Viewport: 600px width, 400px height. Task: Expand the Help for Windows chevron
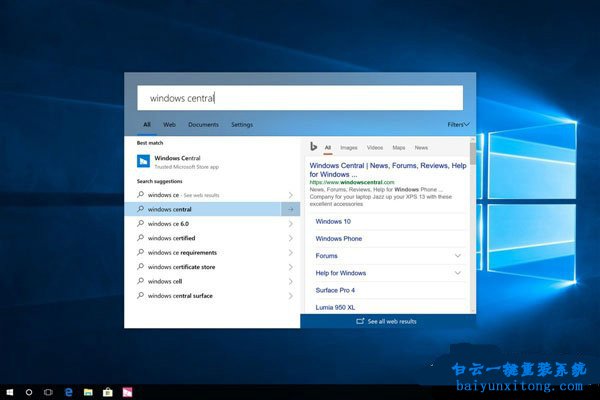coord(458,273)
